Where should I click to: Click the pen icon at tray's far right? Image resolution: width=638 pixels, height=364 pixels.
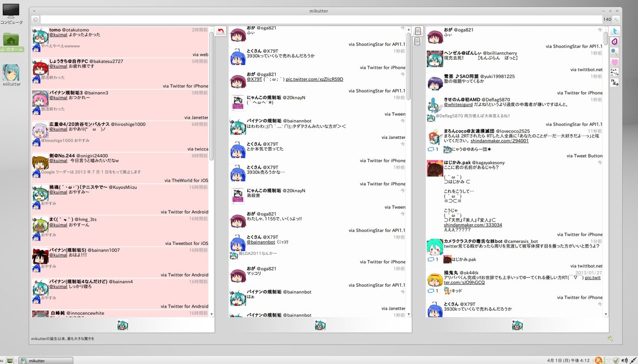(633, 360)
